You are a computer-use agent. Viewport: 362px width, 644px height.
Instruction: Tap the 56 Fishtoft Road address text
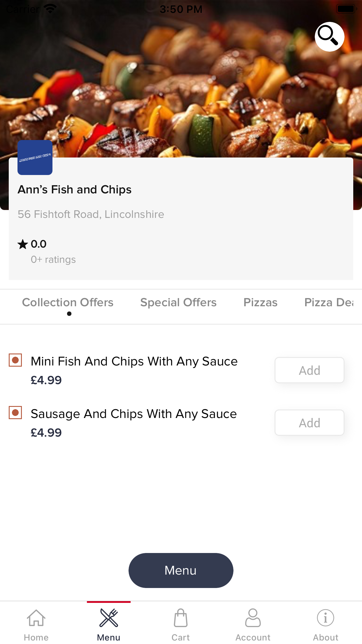pos(91,214)
